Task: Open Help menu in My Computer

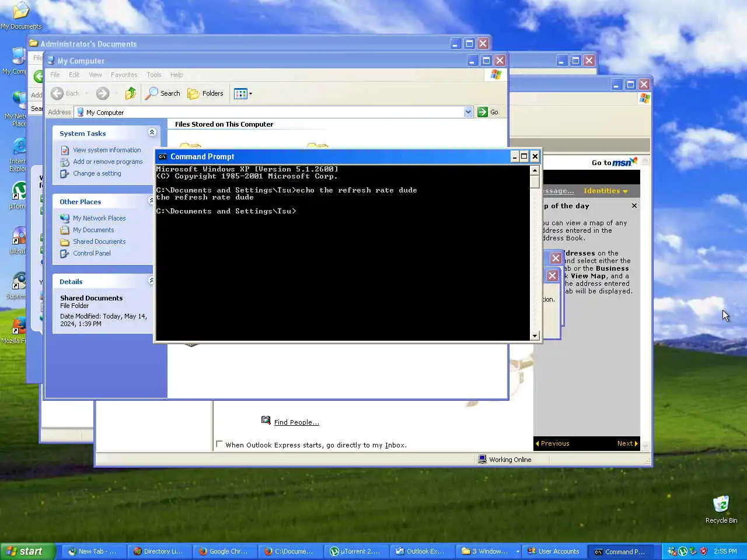Action: [x=176, y=75]
